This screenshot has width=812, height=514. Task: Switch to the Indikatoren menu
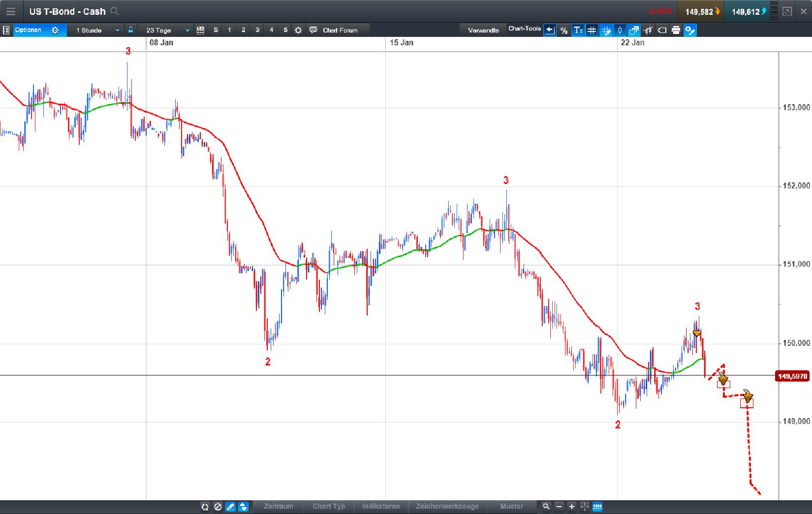pos(381,507)
